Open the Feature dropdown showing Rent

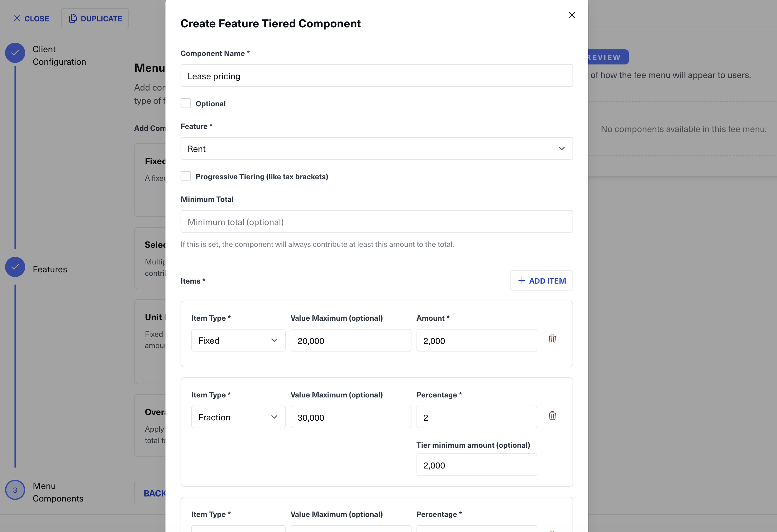(x=377, y=148)
